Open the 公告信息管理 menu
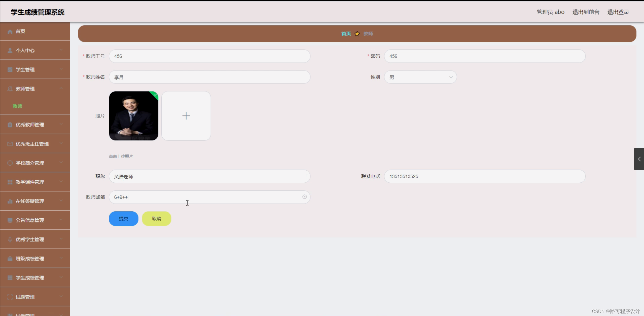Viewport: 644px width, 316px height. tap(30, 220)
